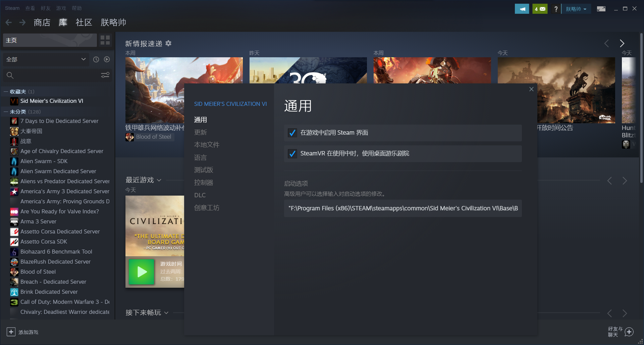644x345 pixels.
Task: Click the 7 Days to Die Dedicated Server icon
Action: 14,121
